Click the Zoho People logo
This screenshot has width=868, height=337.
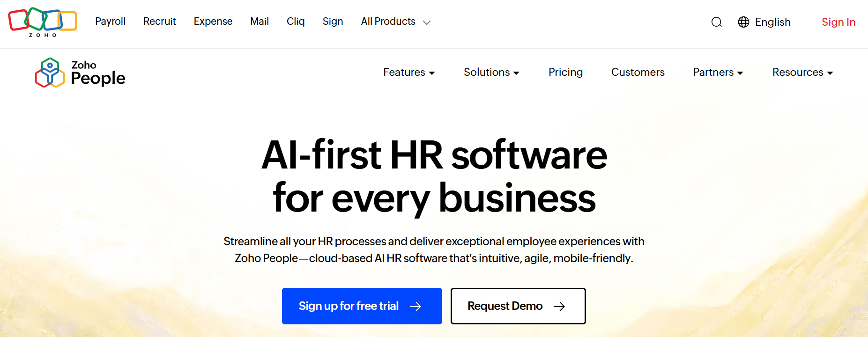point(80,73)
